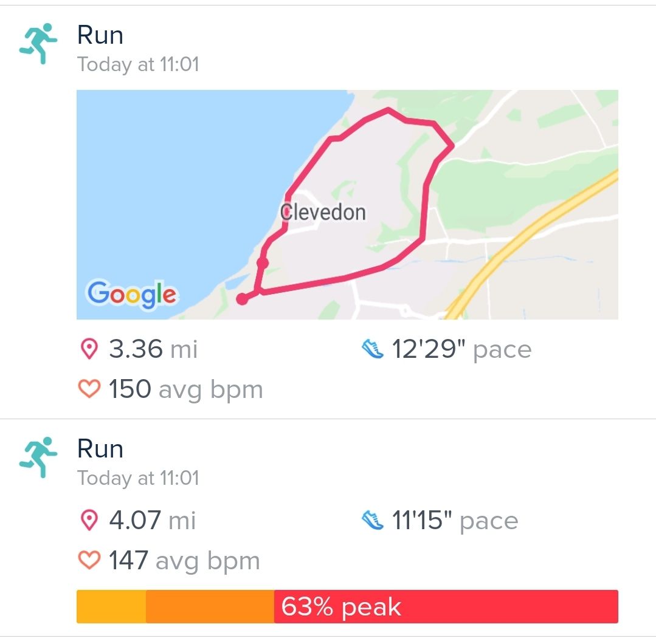Click the location pin beside 3.36 mi

(89, 349)
